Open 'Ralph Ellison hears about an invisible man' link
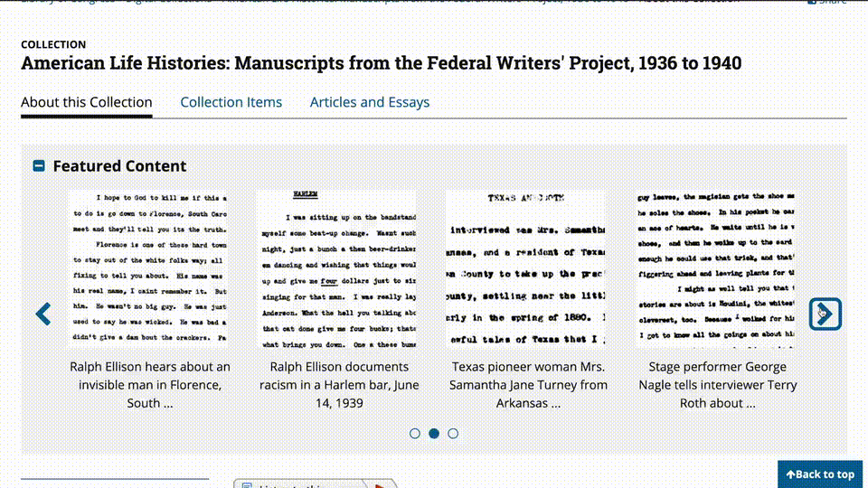 (150, 385)
